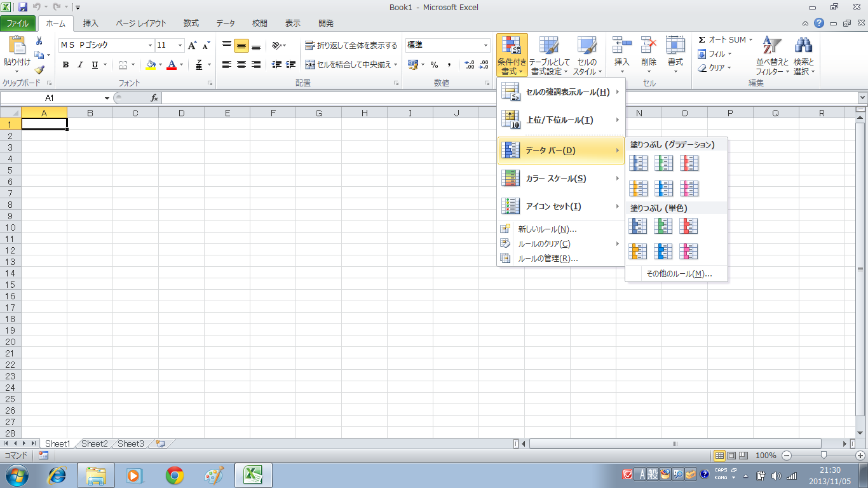Viewport: 868px width, 488px height.
Task: Apply the red gradient fill data bar
Action: (689, 163)
